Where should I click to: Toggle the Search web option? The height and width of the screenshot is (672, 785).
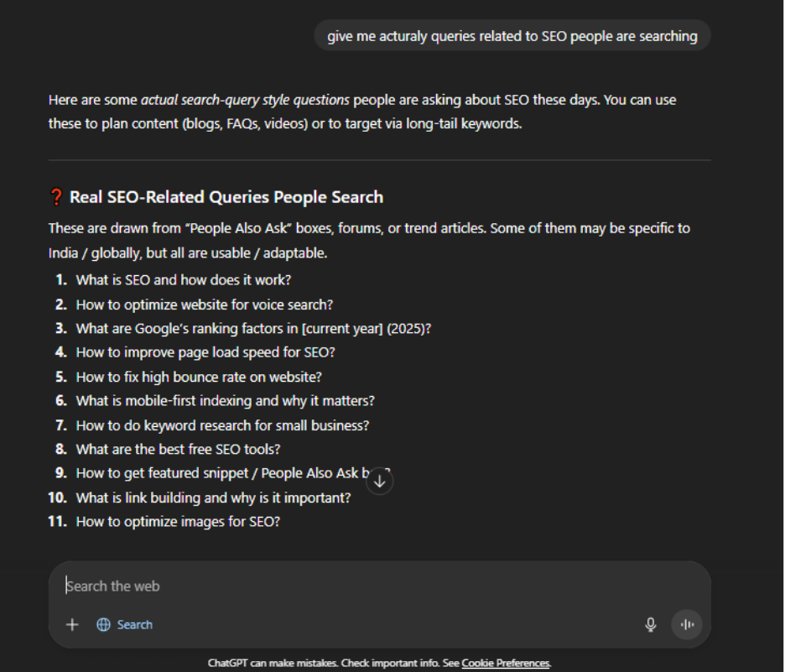pyautogui.click(x=125, y=624)
